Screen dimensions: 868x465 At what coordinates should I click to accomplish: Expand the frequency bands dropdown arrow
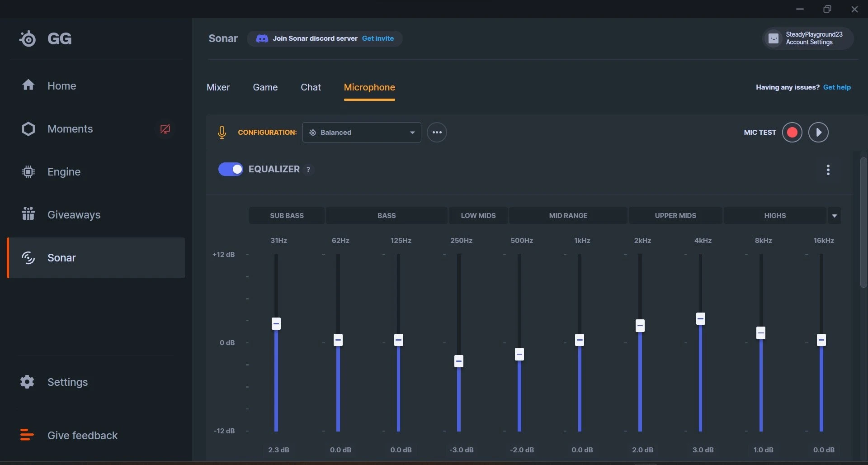click(x=835, y=216)
